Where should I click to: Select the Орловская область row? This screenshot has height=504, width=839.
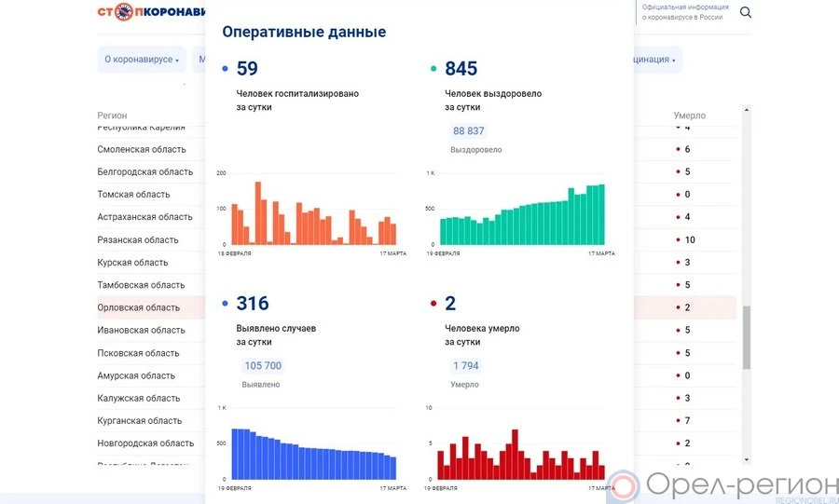pos(139,307)
